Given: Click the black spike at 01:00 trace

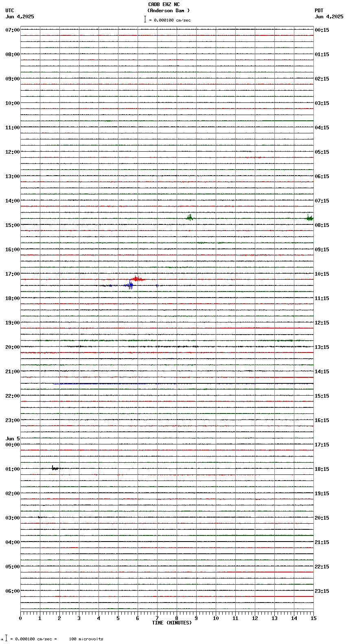Looking at the screenshot, I should click(x=55, y=468).
